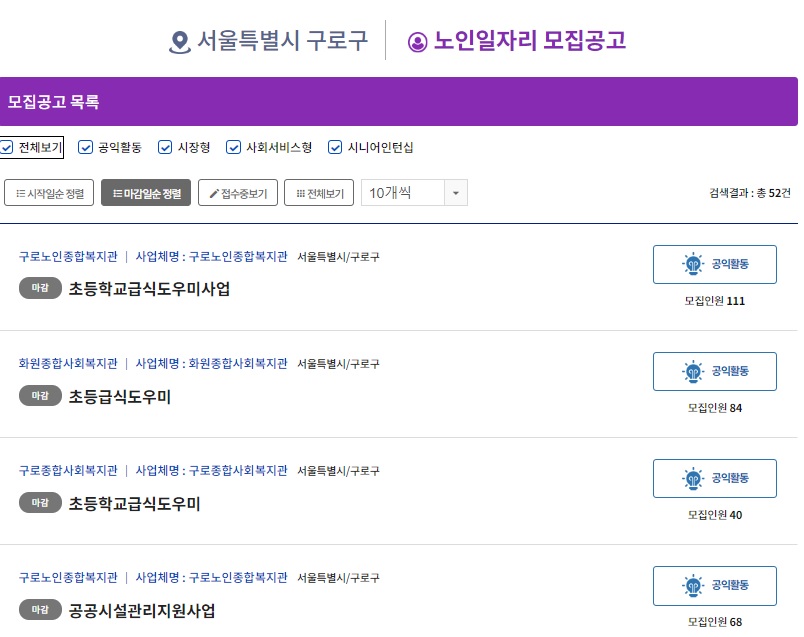Click the 검색결과 : 총 52건 text
Viewport: 804px width, 637px height.
(750, 193)
